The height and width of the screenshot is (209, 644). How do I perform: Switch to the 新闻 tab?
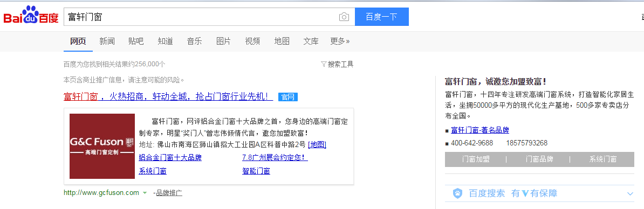pyautogui.click(x=107, y=41)
